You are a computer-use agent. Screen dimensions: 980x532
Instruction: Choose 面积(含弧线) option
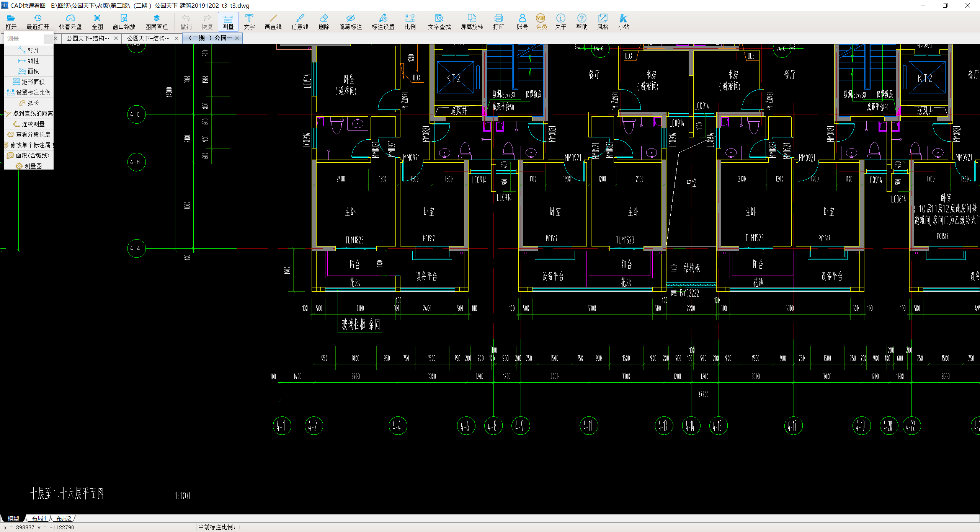coord(29,155)
